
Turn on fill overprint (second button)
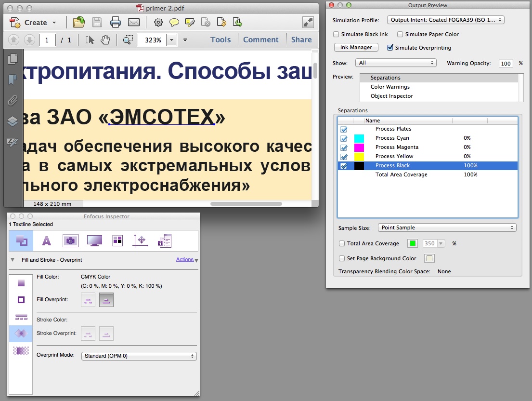click(x=106, y=300)
